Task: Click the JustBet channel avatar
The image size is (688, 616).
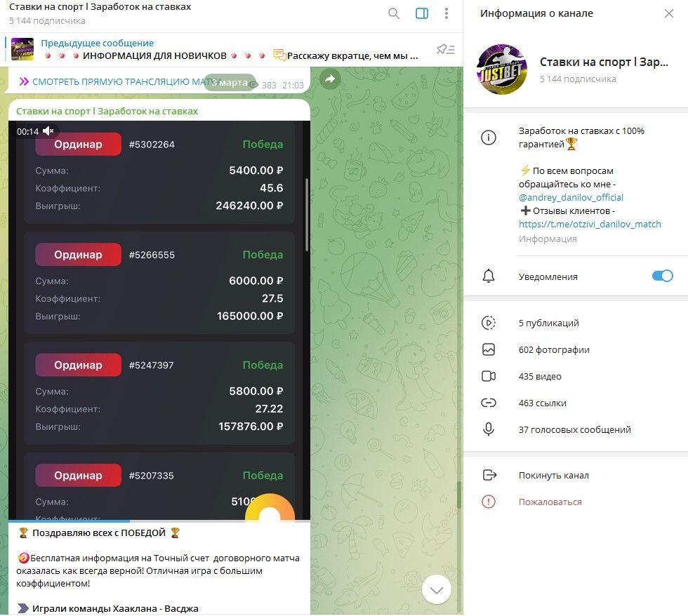Action: click(502, 69)
